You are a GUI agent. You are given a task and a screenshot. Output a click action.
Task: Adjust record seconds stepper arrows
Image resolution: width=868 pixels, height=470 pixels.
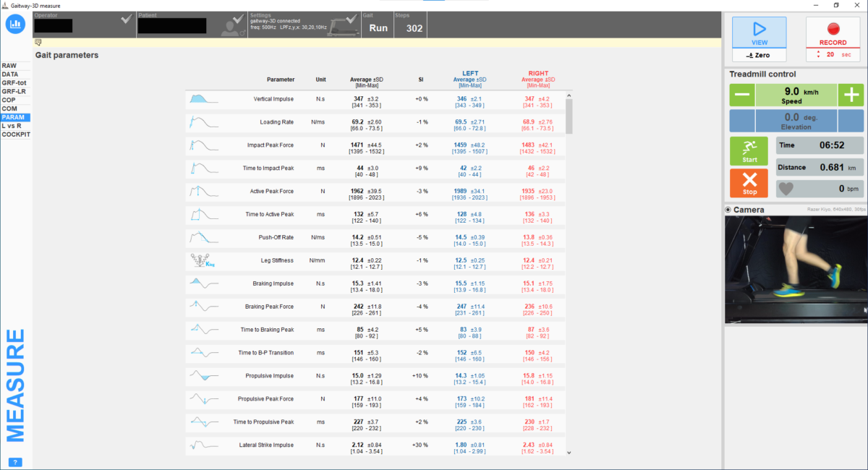pyautogui.click(x=820, y=55)
